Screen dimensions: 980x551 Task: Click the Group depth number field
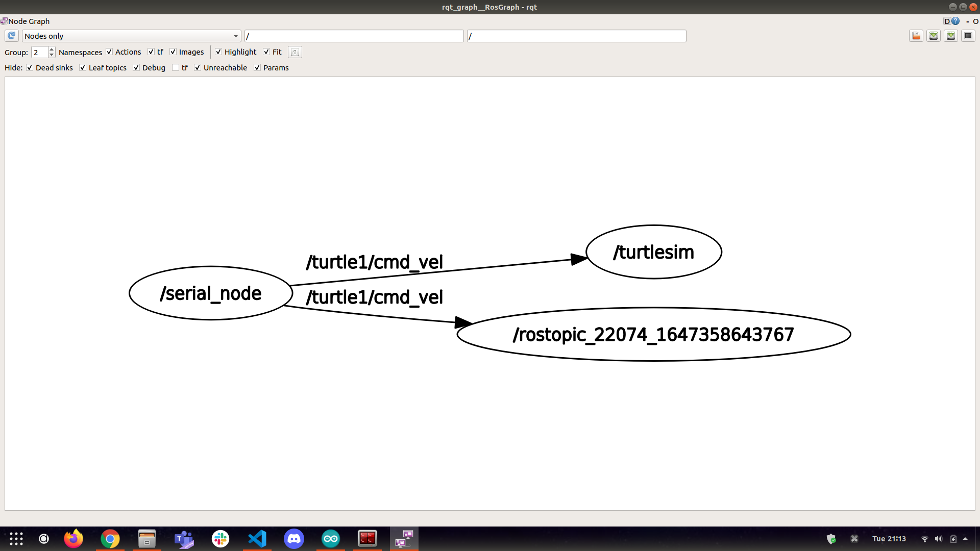pos(40,52)
